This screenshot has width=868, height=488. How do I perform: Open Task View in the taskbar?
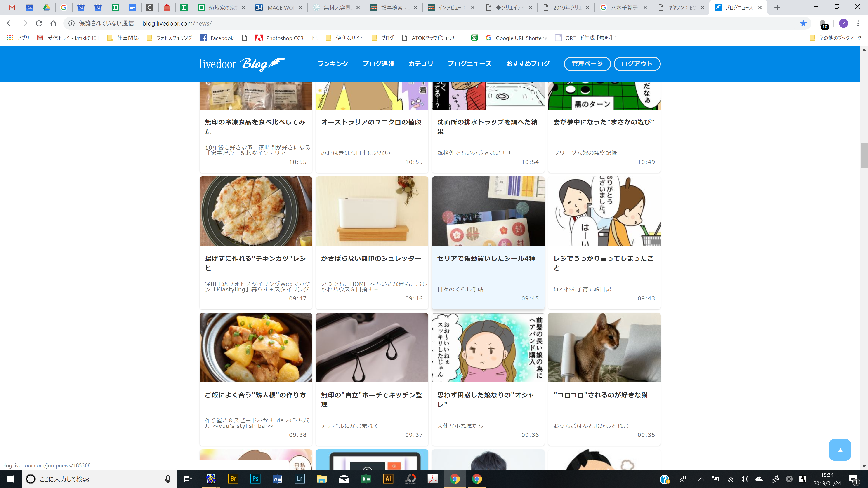188,479
